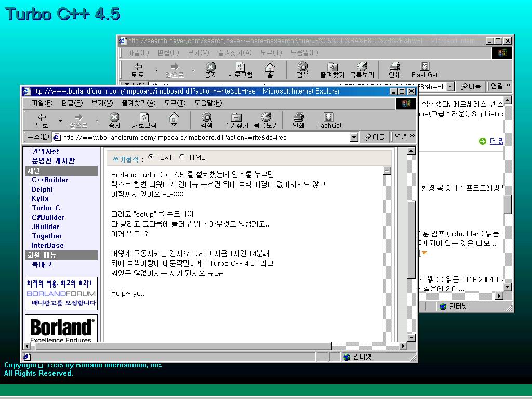Image resolution: width=532 pixels, height=399 pixels.
Task: Select the HTML writing format radio button
Action: pos(182,157)
